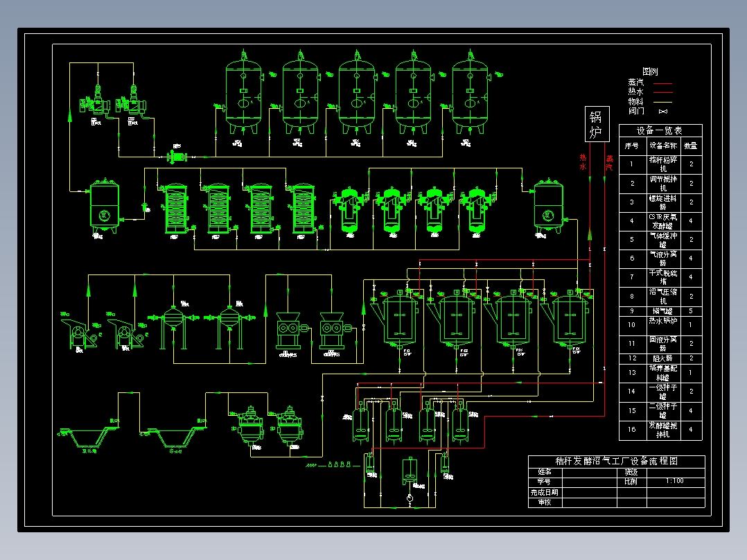Viewport: 747px width, 560px height.
Task: Click the 锅炉 boiler box
Action: pyautogui.click(x=597, y=124)
